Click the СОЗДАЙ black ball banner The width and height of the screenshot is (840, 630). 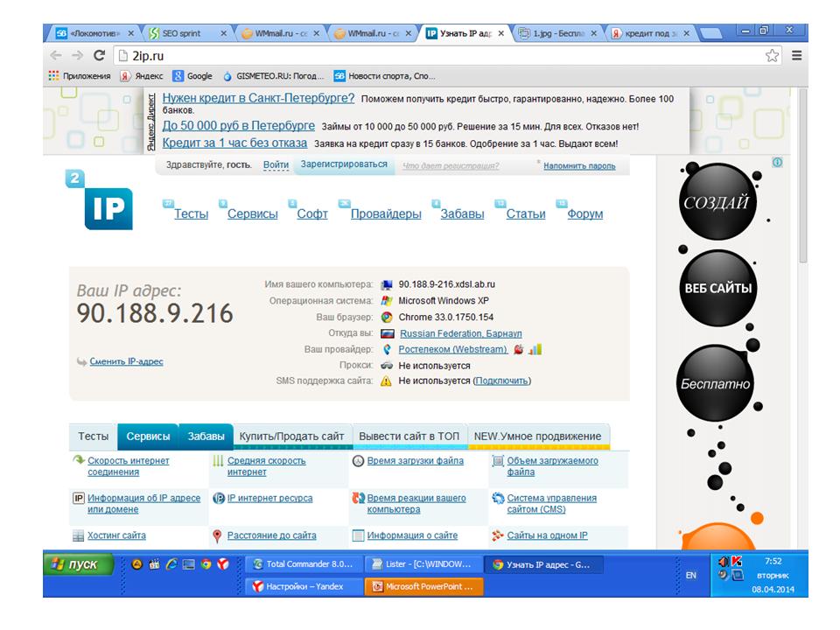(x=717, y=201)
